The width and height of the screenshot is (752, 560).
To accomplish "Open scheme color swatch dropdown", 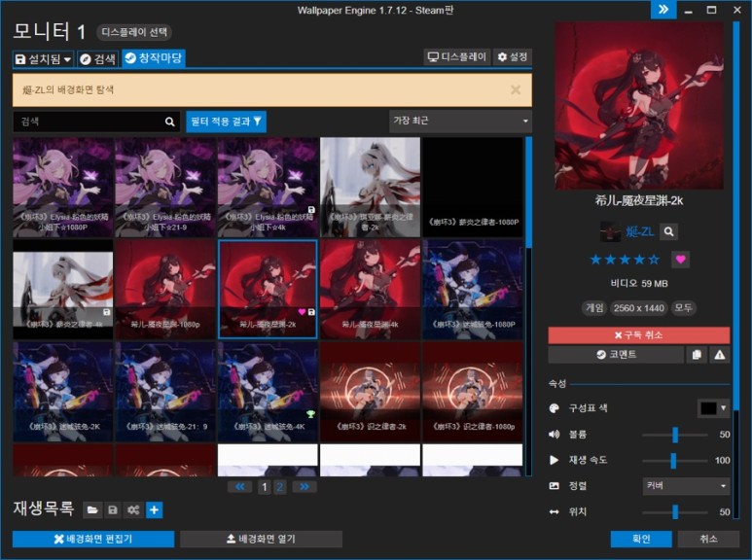I will pos(713,408).
